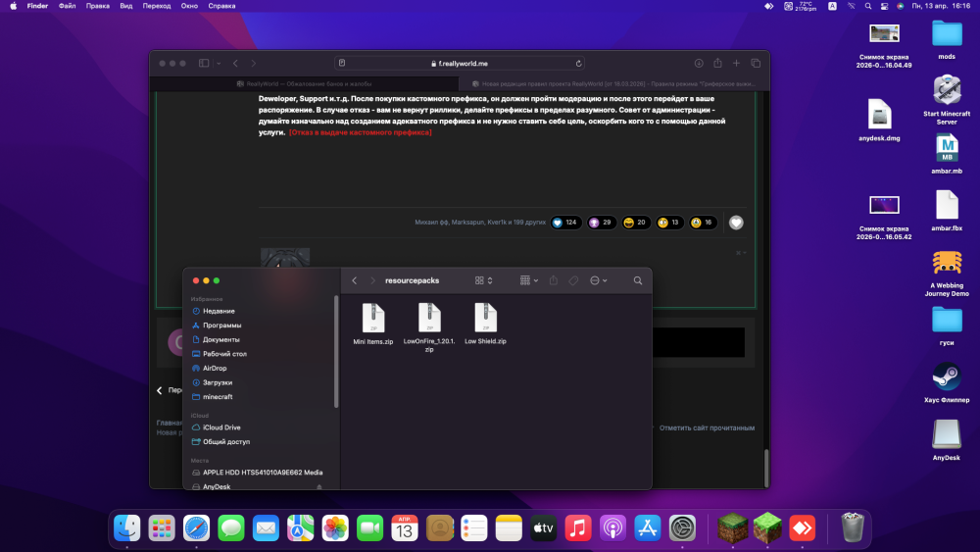Viewport: 980px width, 552px height.
Task: Click Safari page vertical scrollbar
Action: (x=766, y=468)
